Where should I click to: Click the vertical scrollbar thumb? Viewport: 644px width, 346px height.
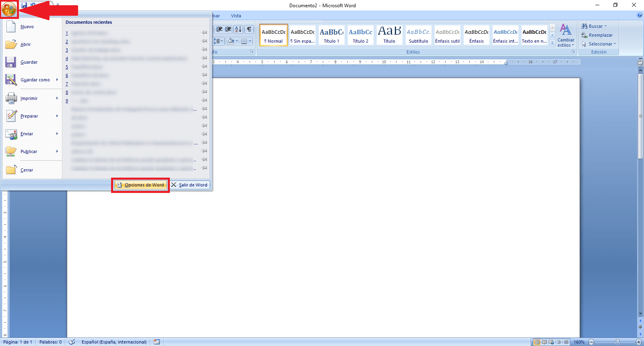pos(640,116)
